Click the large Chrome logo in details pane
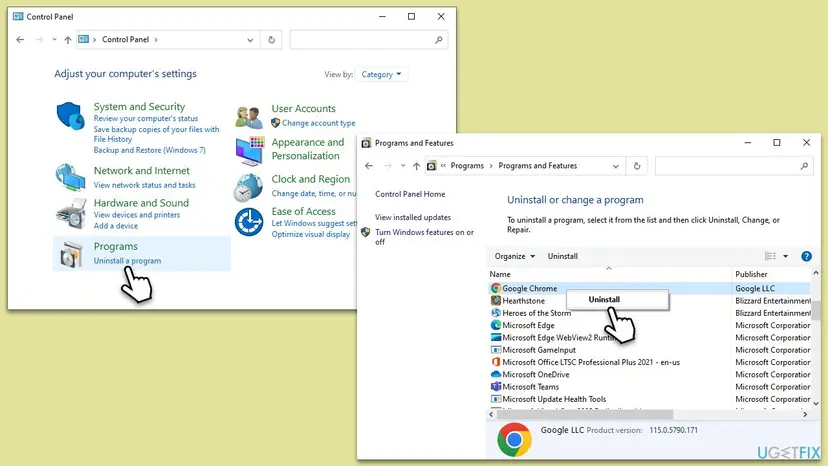The image size is (828, 466). coord(514,439)
